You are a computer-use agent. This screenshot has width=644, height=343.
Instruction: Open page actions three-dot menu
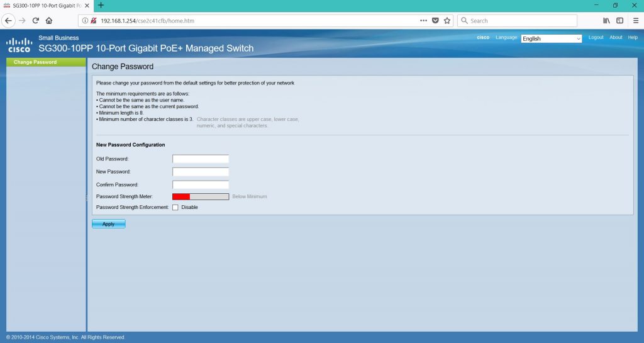[x=423, y=21]
